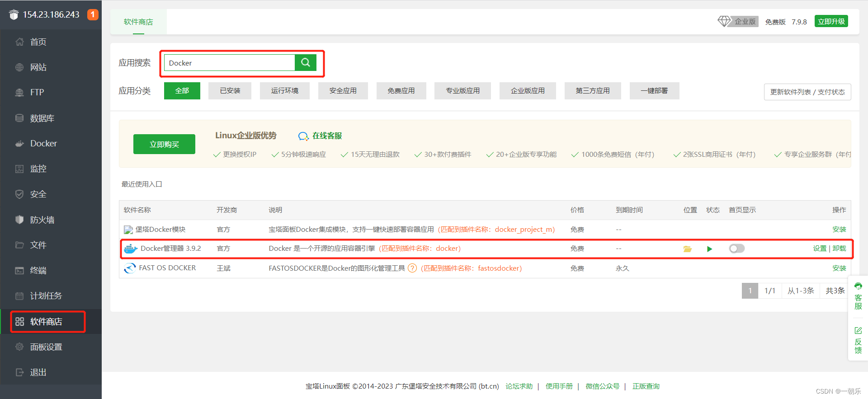Click the Docker manager green play status icon
The width and height of the screenshot is (868, 399).
(710, 249)
